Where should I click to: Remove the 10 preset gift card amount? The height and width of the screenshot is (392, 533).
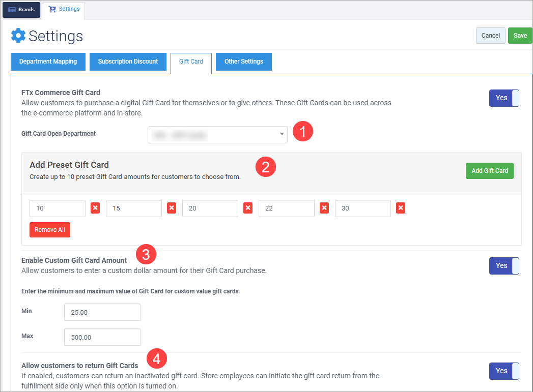pyautogui.click(x=95, y=208)
